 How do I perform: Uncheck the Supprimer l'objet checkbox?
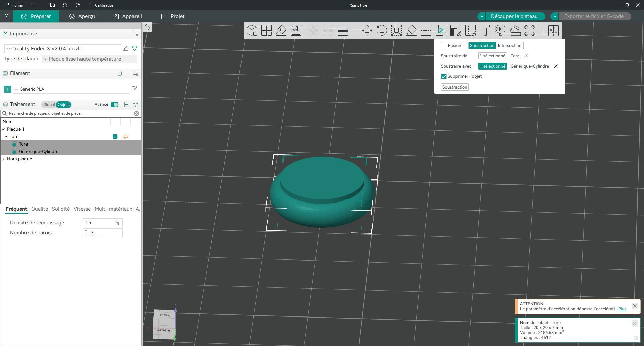tap(444, 76)
